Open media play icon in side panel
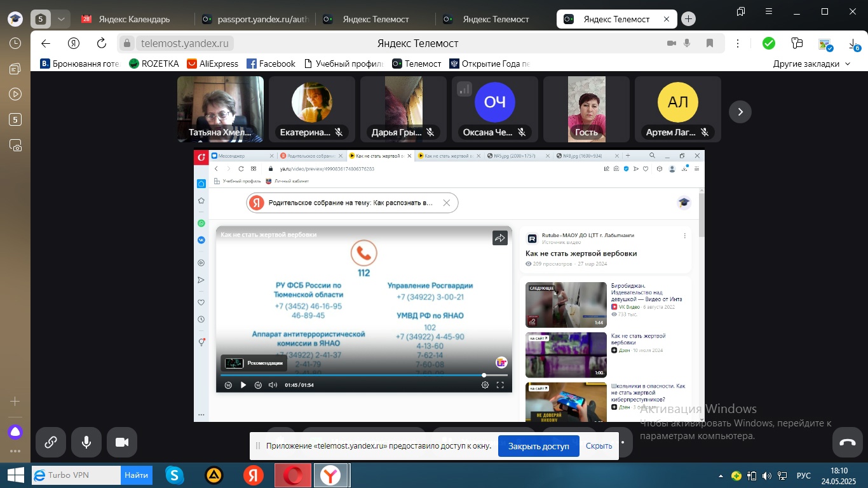868x488 pixels. (x=15, y=94)
